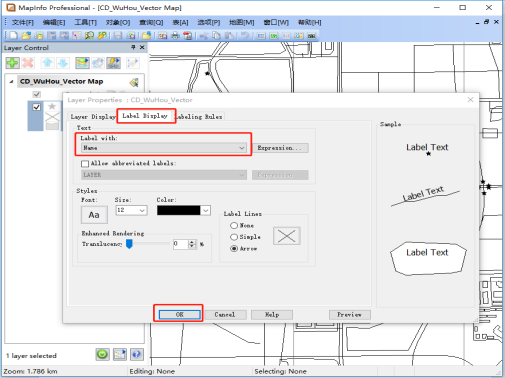The width and height of the screenshot is (505, 378).
Task: Enable Allow abbreviated labels checkbox
Action: point(85,164)
